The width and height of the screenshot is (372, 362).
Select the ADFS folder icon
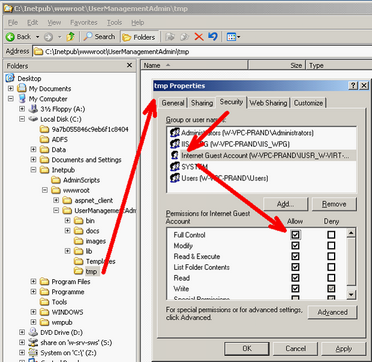pos(44,139)
